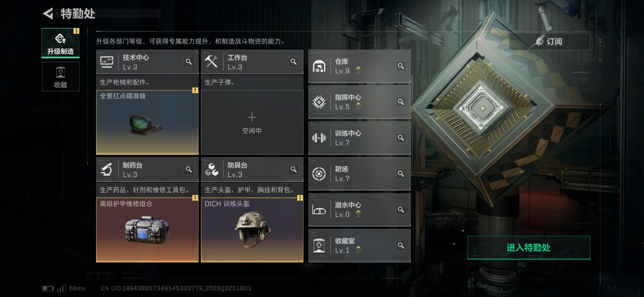The height and width of the screenshot is (297, 644).
Task: Click the 训练中心 magnifier icon
Action: click(401, 138)
